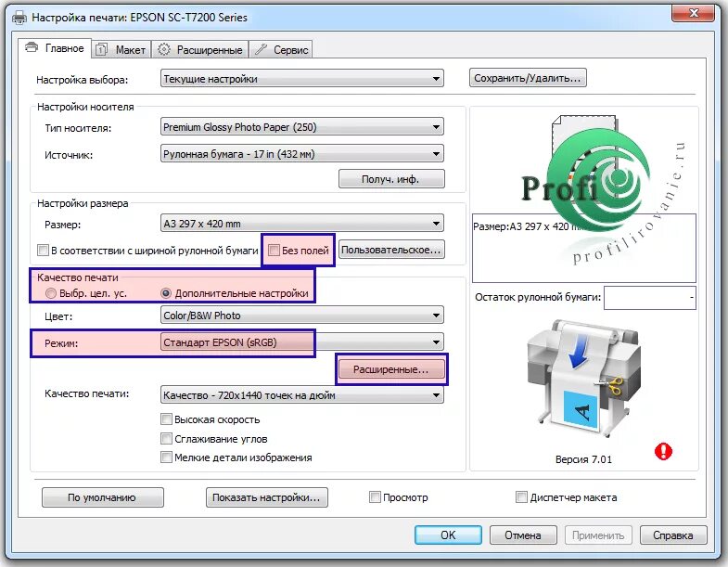The width and height of the screenshot is (728, 567).
Task: Click Расширенные button below Режим
Action: pos(391,369)
